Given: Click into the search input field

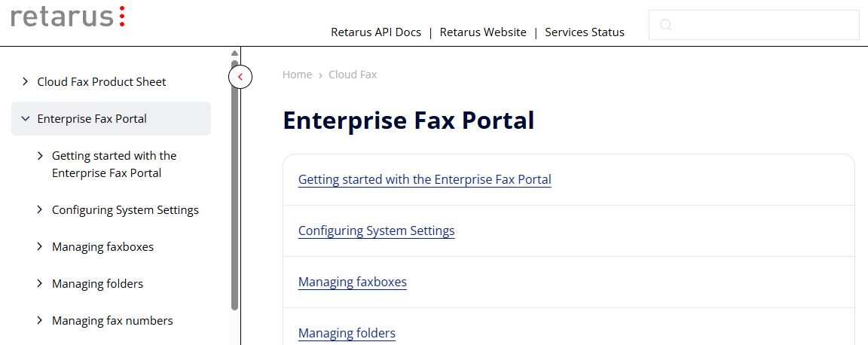Looking at the screenshot, I should point(754,25).
